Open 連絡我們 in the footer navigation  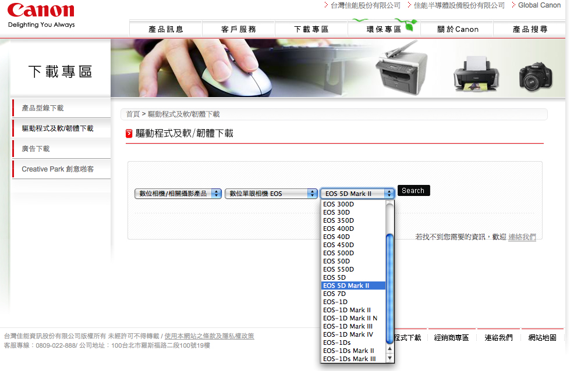[499, 338]
